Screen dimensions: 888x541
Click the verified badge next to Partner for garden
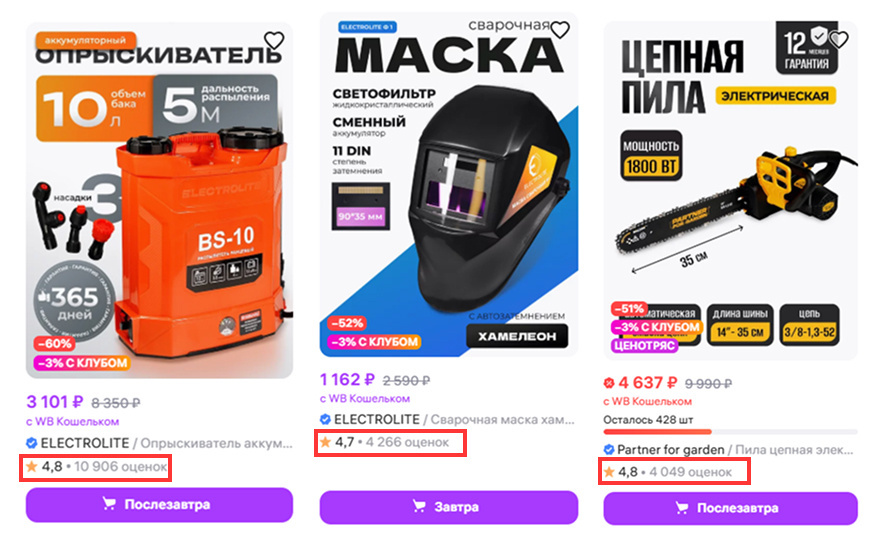pos(609,449)
